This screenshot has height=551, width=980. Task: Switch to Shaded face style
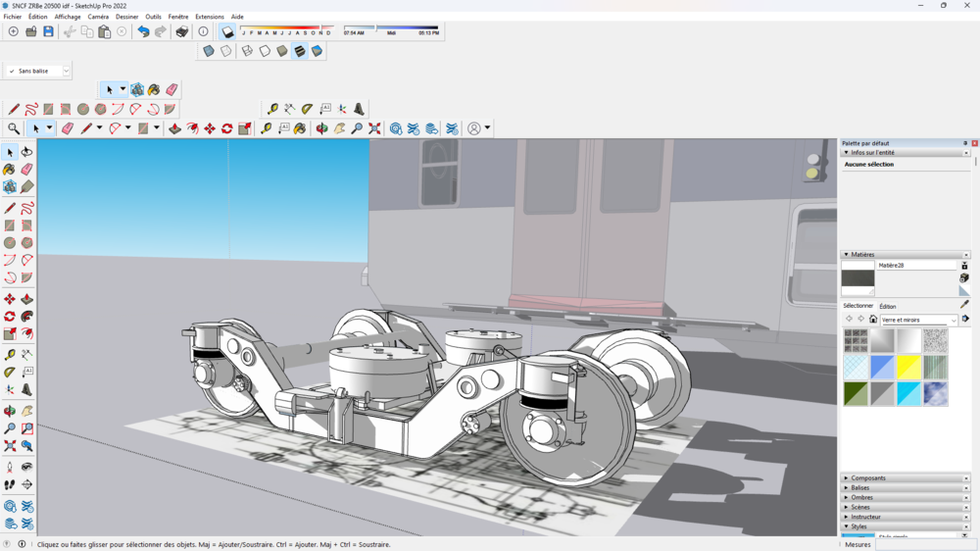282,51
